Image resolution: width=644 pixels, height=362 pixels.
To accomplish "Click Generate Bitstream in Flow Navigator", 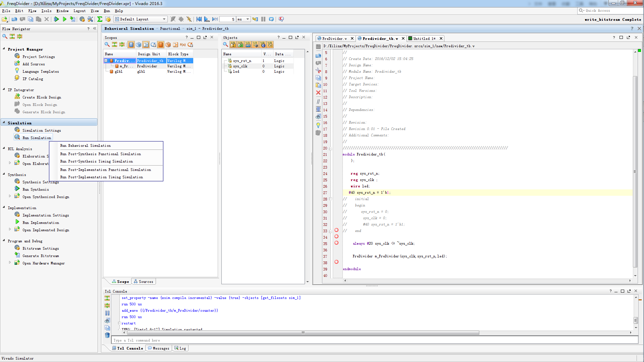I will [x=41, y=256].
